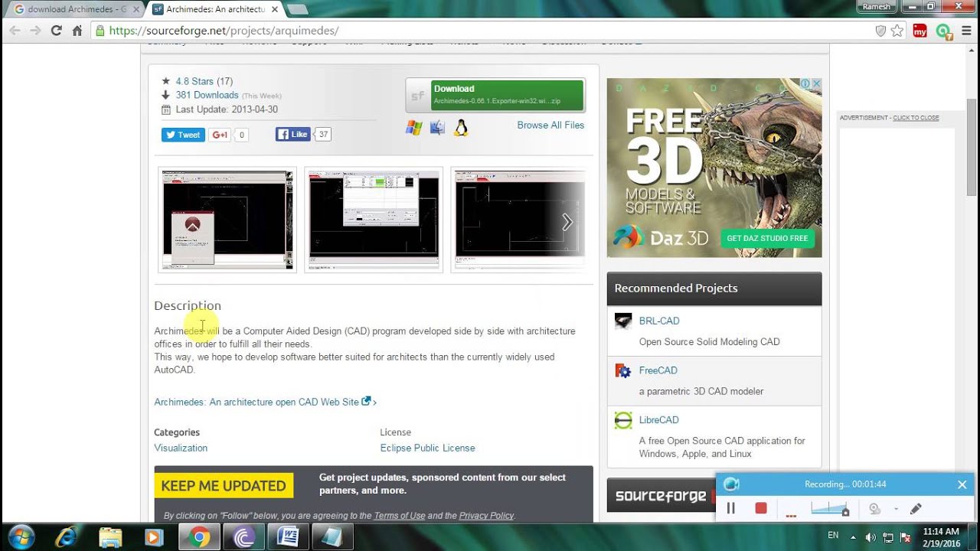Click the webcam icon in recorder
The height and width of the screenshot is (551, 980).
(x=874, y=509)
